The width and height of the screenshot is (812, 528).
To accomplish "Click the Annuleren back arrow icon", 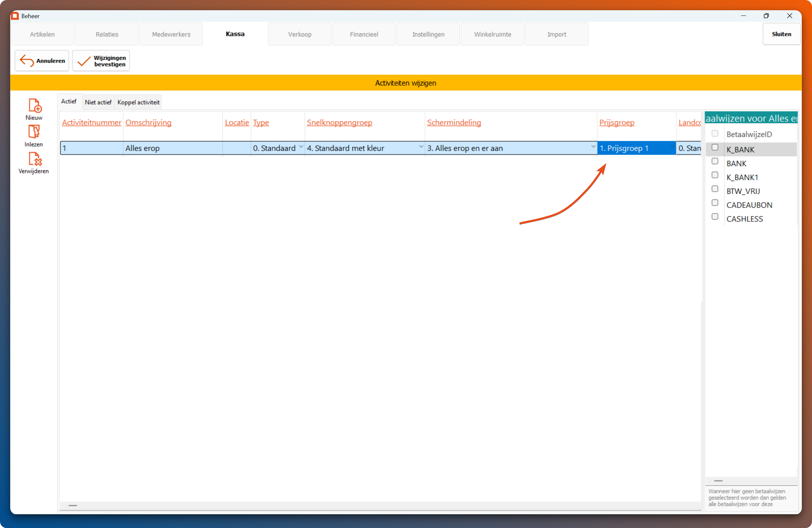I will [x=27, y=61].
